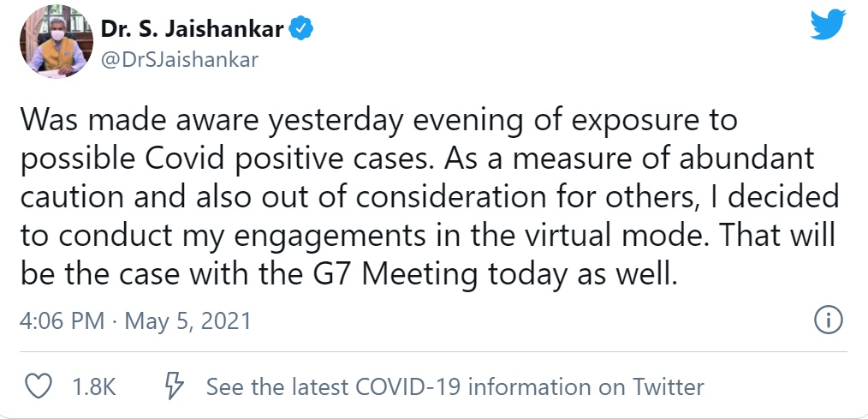The height and width of the screenshot is (419, 868).
Task: Click the blue verified badge
Action: click(x=300, y=30)
